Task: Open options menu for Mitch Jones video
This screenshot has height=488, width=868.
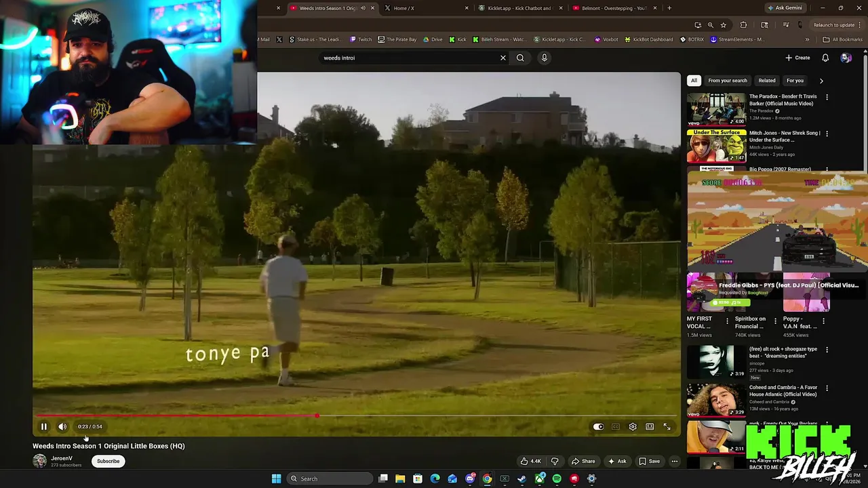Action: (x=827, y=134)
